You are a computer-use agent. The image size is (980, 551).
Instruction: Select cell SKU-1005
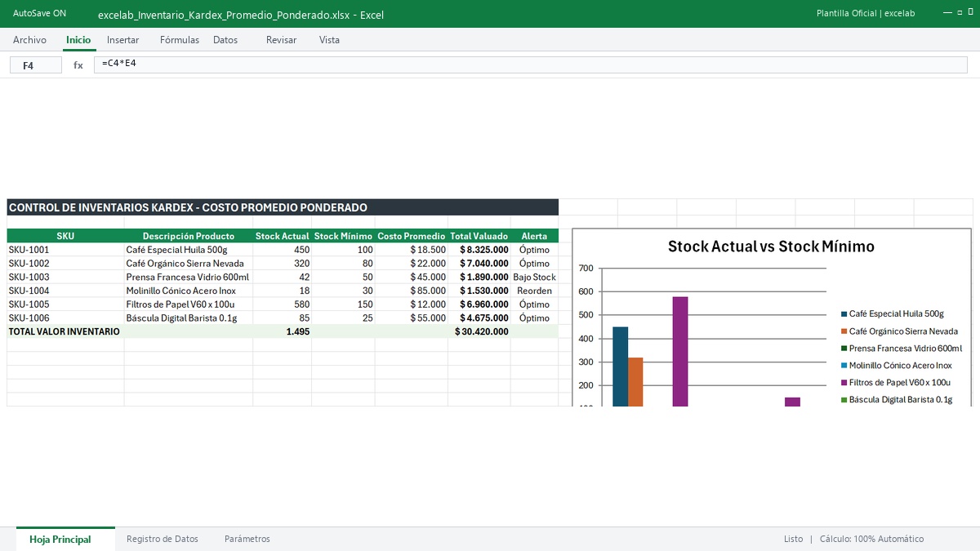click(65, 304)
